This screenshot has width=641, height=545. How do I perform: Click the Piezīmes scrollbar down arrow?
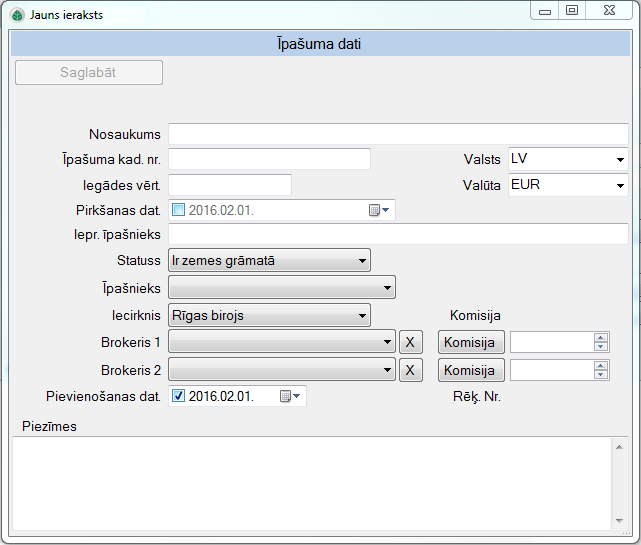pyautogui.click(x=621, y=520)
